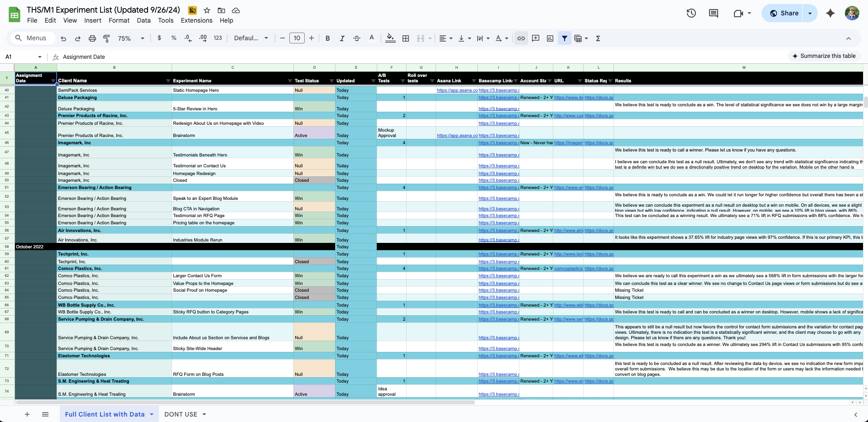This screenshot has height=422, width=868.
Task: Click the Move to folder icon
Action: click(x=221, y=10)
